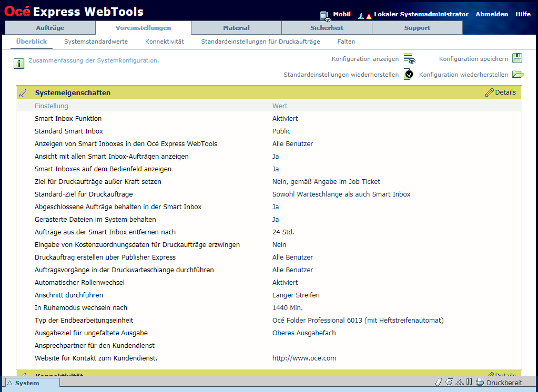Log out via the Abmelden link

pos(492,14)
